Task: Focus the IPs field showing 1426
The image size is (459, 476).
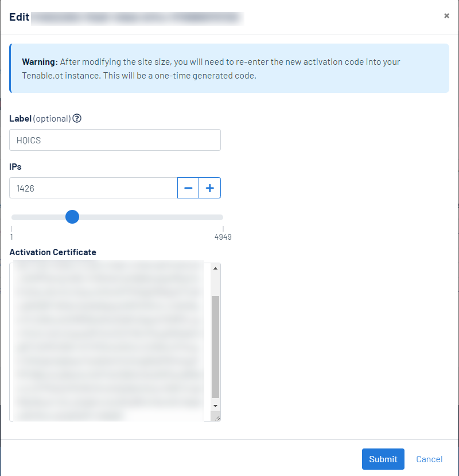Action: coord(93,188)
